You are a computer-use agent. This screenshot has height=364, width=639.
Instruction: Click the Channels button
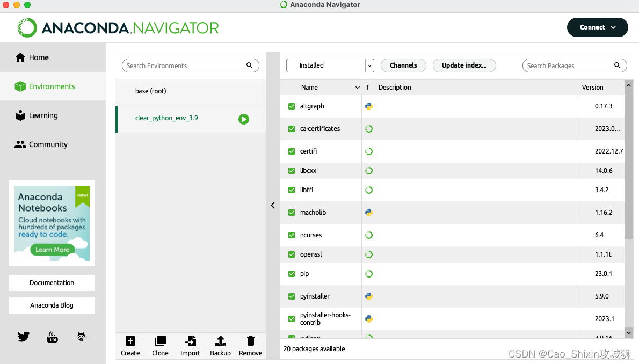click(403, 65)
